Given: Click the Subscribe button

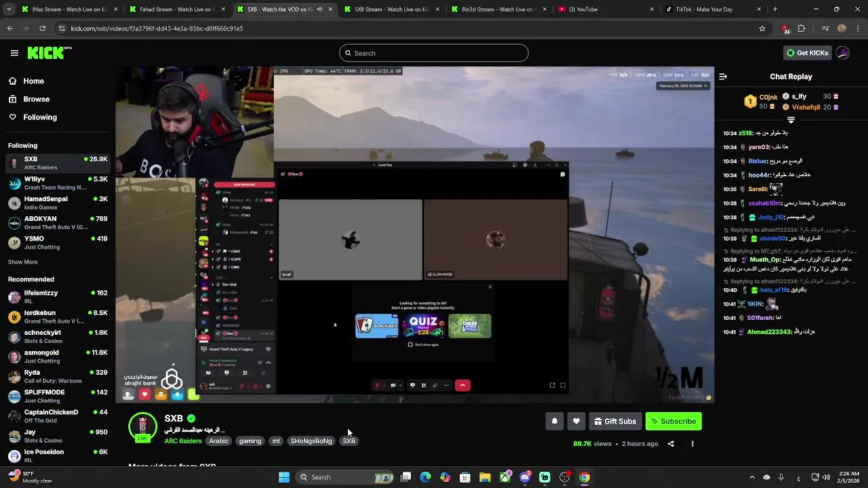Looking at the screenshot, I should [x=673, y=422].
